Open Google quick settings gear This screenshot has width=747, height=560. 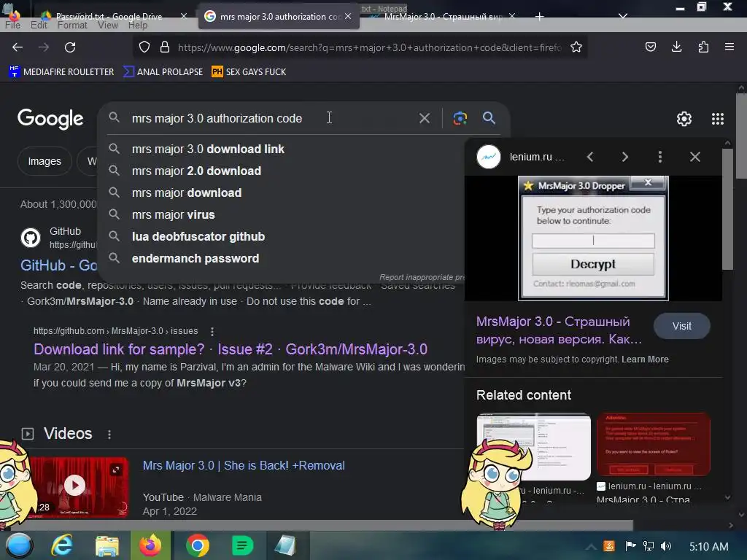pos(684,119)
